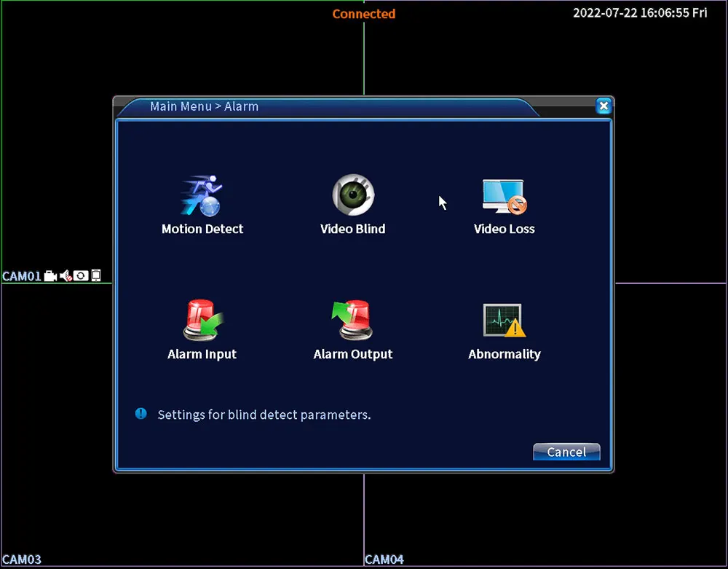The width and height of the screenshot is (728, 569).
Task: Click the date and time display
Action: [640, 12]
